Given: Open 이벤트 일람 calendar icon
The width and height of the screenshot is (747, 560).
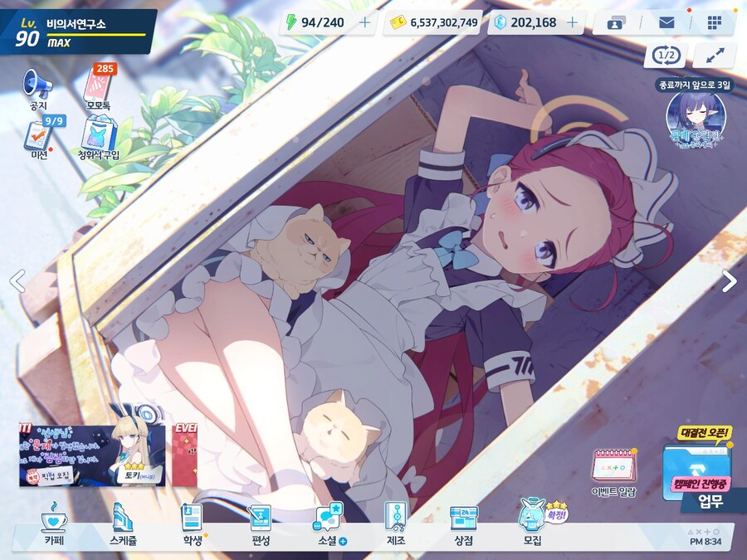Looking at the screenshot, I should coord(613,472).
